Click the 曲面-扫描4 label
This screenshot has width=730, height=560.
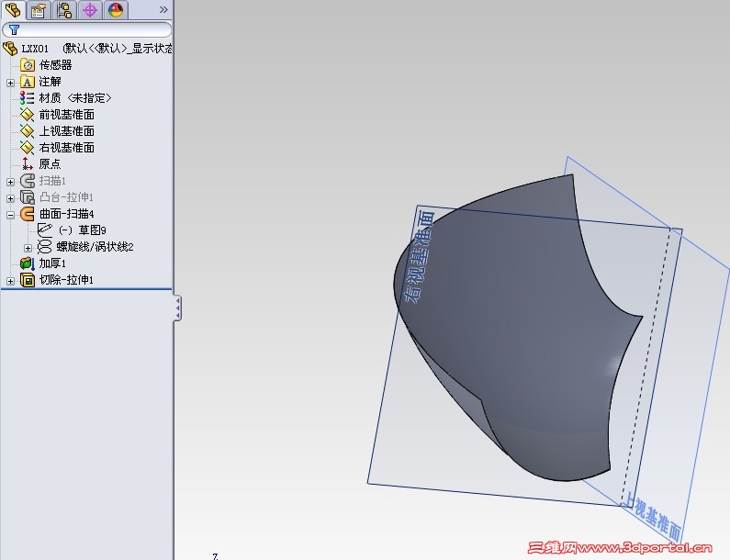coord(67,214)
